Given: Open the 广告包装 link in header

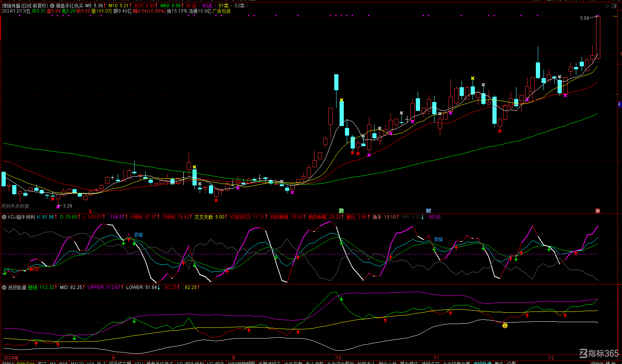Looking at the screenshot, I should pos(221,11).
